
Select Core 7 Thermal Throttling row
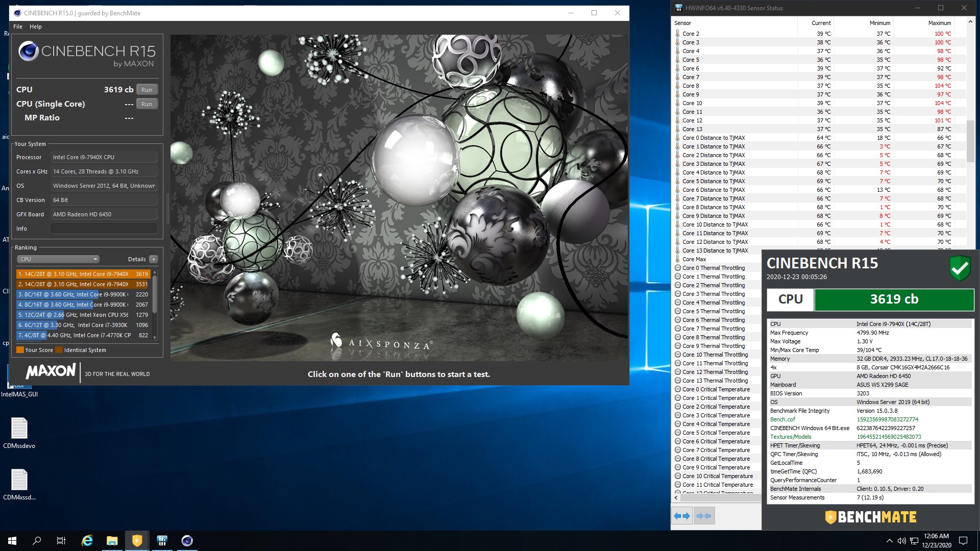(717, 329)
